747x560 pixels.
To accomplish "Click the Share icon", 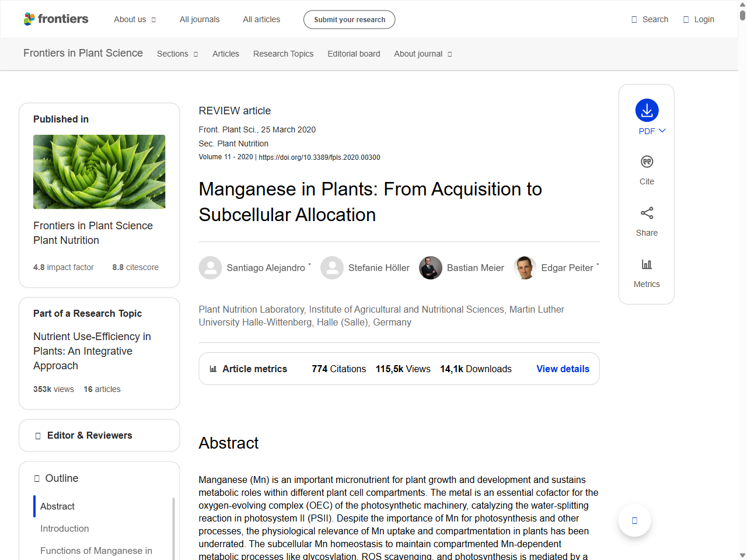I will [647, 213].
